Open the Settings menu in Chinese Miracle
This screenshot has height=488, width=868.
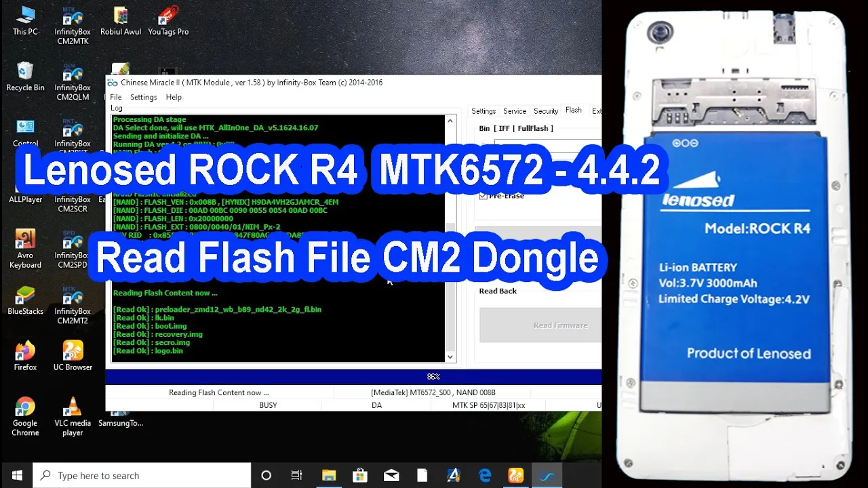point(144,97)
